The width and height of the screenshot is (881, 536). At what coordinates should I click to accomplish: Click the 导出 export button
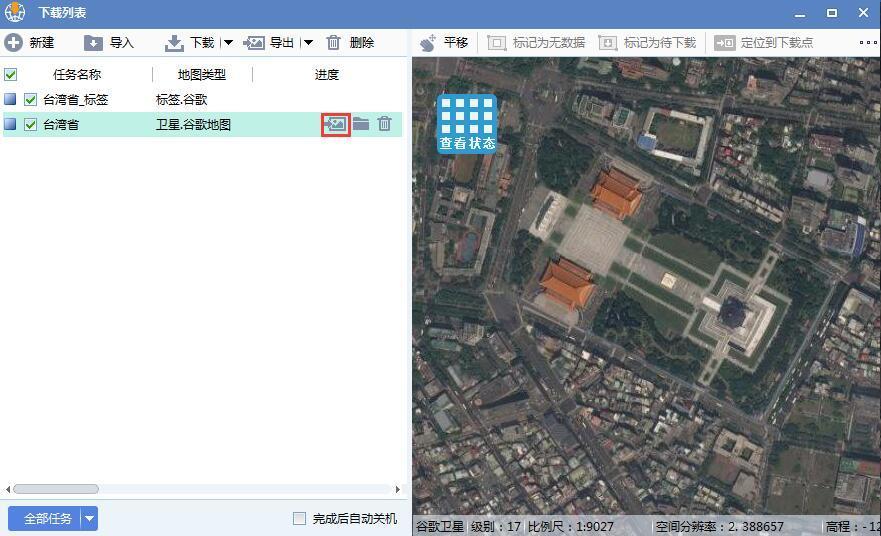(269, 43)
